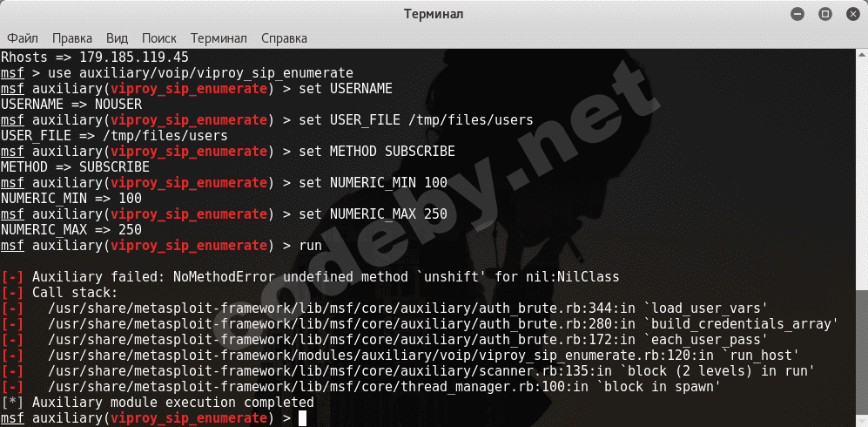Click the 'use auxiliary/voip/viproy_sip_enumerate' command

pos(200,72)
